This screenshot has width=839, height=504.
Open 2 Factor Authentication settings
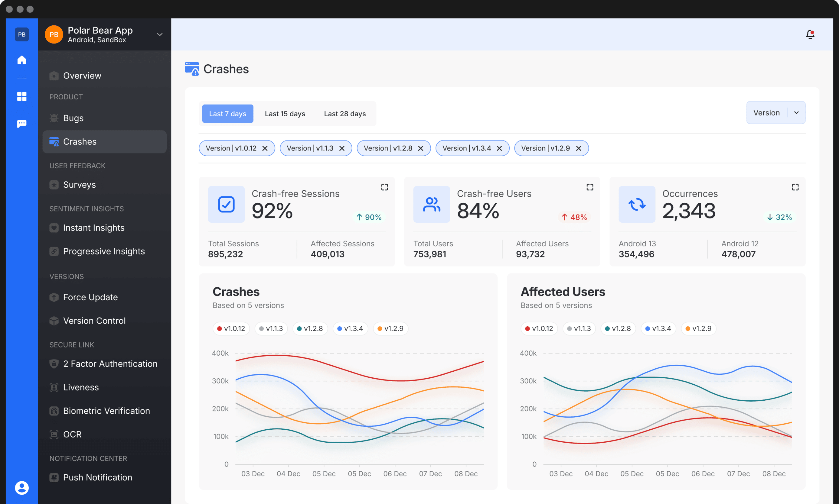pyautogui.click(x=110, y=364)
